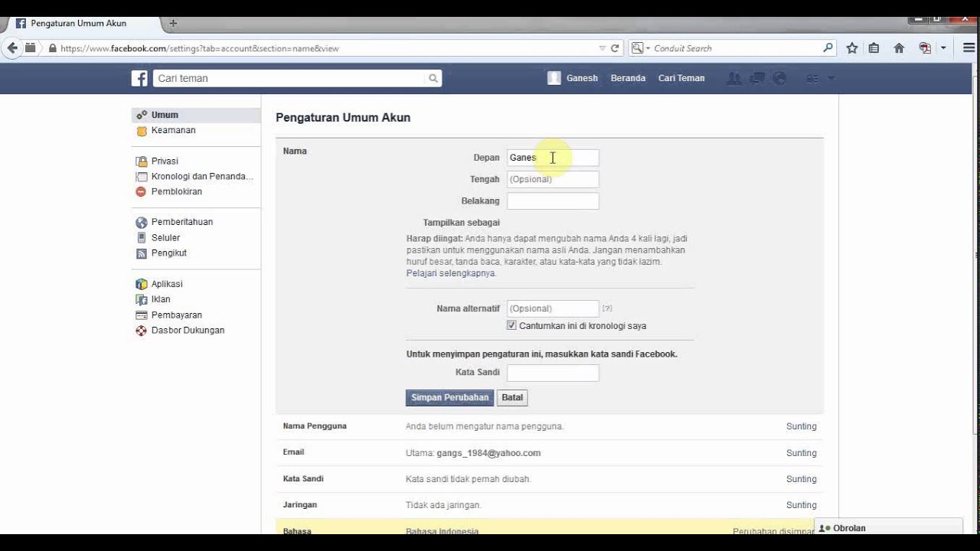Open Cari Teman link in header

click(681, 78)
